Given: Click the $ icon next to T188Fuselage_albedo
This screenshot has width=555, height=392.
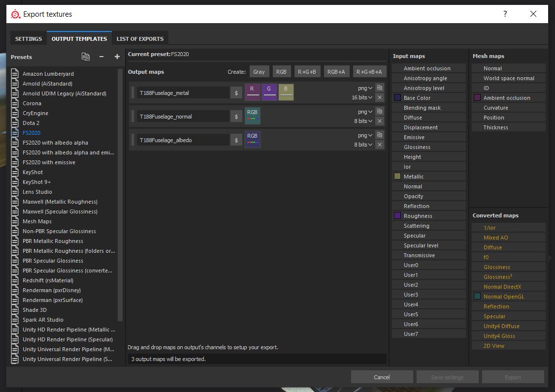Looking at the screenshot, I should (x=236, y=140).
